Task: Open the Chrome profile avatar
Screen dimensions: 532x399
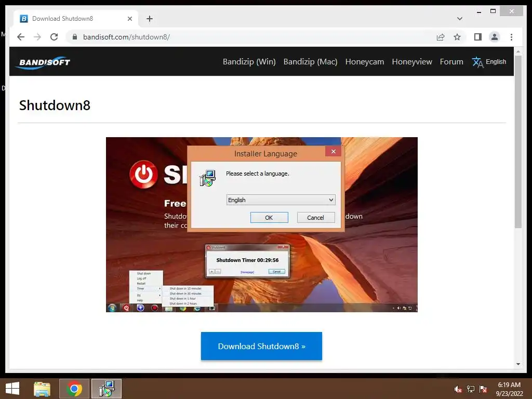Action: click(495, 37)
